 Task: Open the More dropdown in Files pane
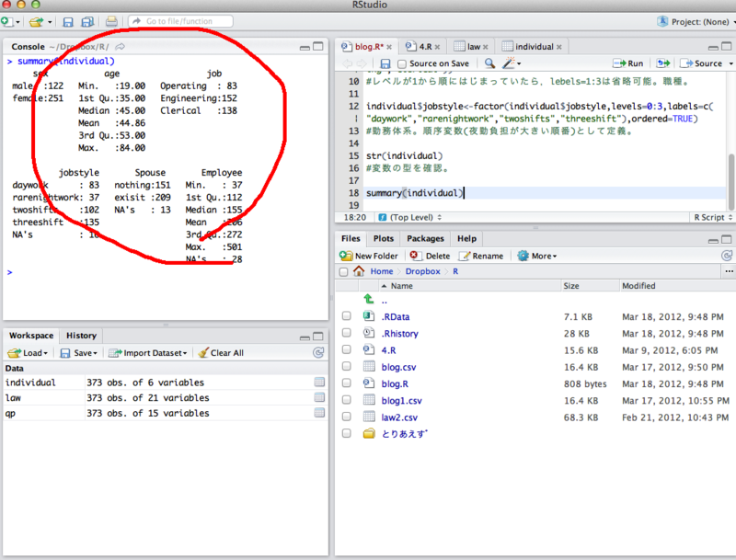tap(537, 256)
